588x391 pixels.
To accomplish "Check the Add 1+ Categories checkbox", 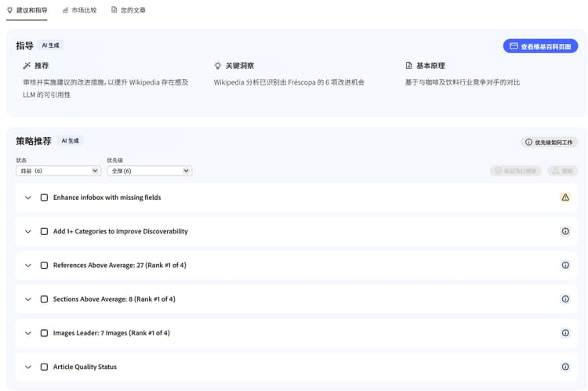I will [x=44, y=231].
